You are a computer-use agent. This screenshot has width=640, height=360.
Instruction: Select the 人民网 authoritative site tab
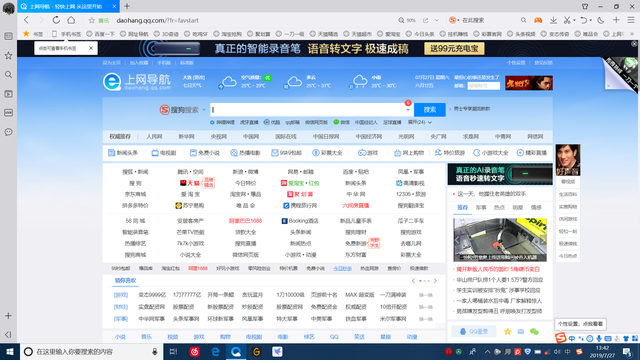[x=154, y=136]
